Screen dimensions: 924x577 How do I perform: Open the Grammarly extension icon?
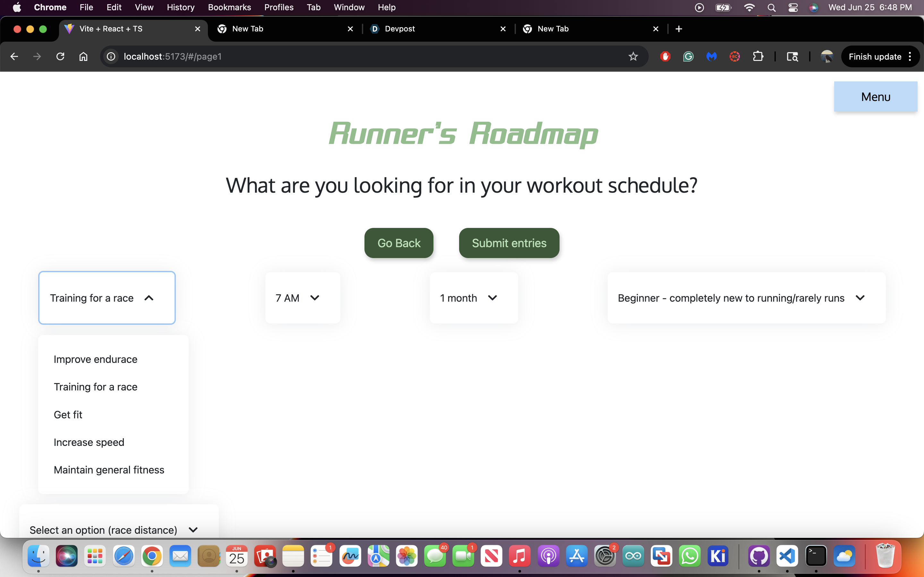pos(688,56)
